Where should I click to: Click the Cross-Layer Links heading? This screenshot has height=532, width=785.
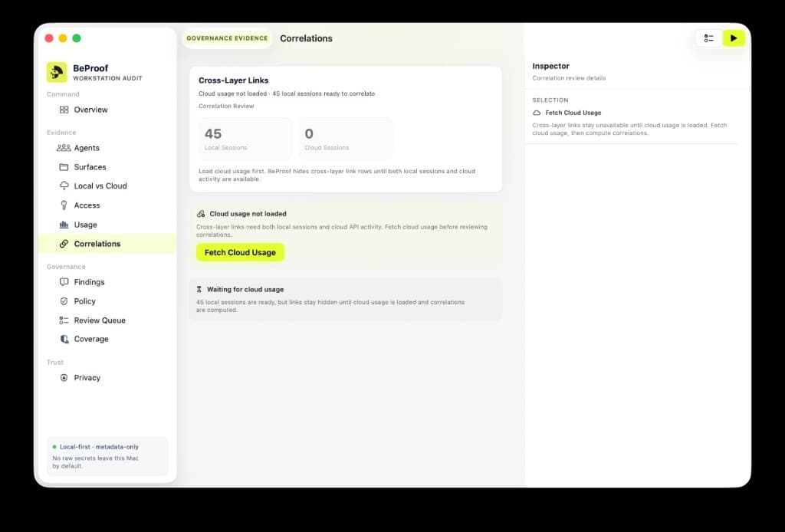pos(233,80)
